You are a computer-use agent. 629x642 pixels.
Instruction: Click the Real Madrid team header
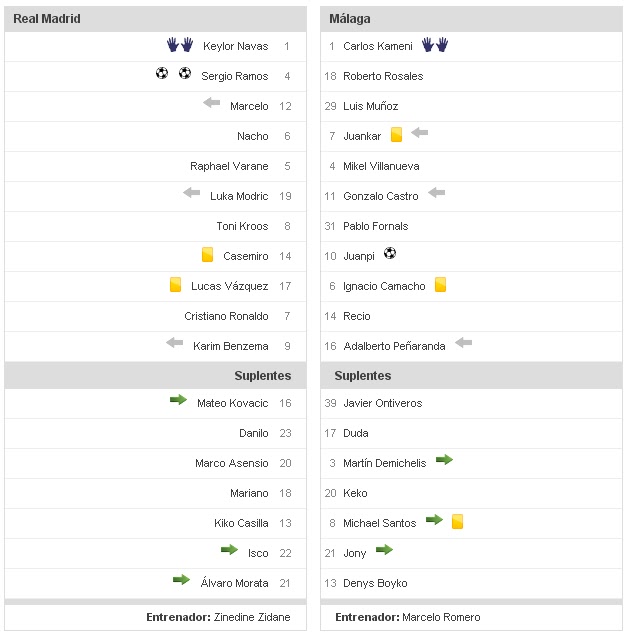tap(47, 19)
